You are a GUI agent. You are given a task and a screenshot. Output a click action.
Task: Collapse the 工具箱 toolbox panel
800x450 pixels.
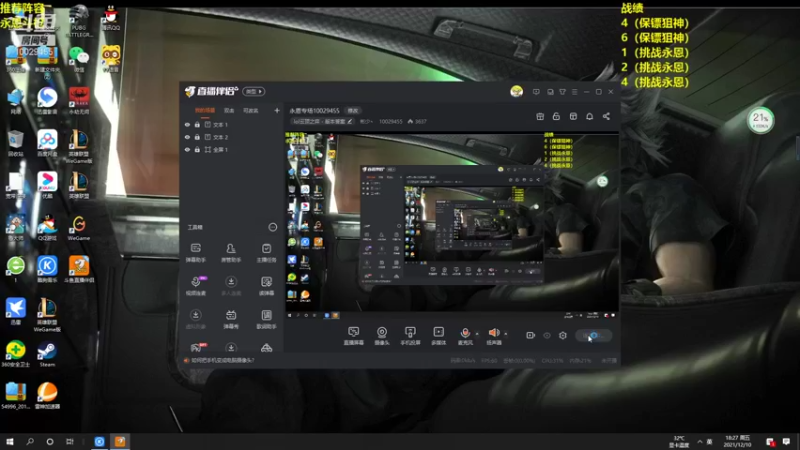[273, 227]
